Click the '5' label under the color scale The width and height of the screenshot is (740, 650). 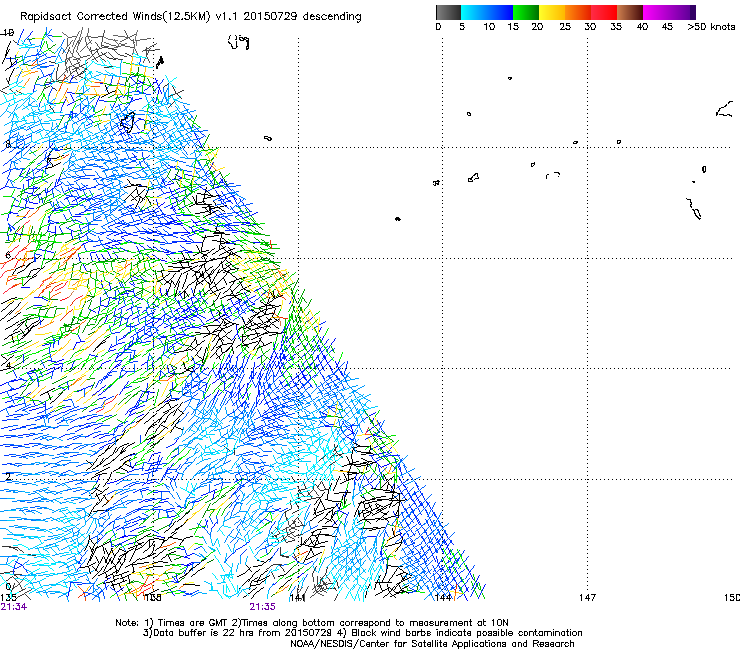point(462,27)
